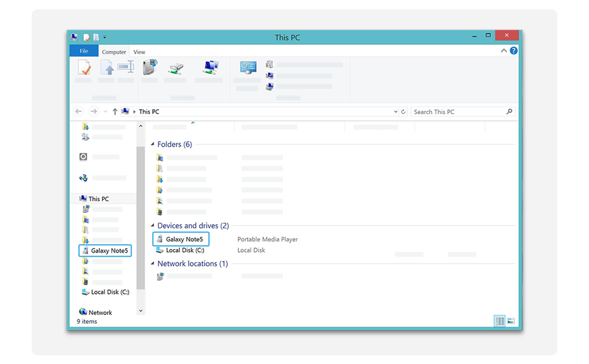Select Local Disk (C:) in the navigation pane
Image resolution: width=589 pixels, height=364 pixels.
(x=106, y=292)
